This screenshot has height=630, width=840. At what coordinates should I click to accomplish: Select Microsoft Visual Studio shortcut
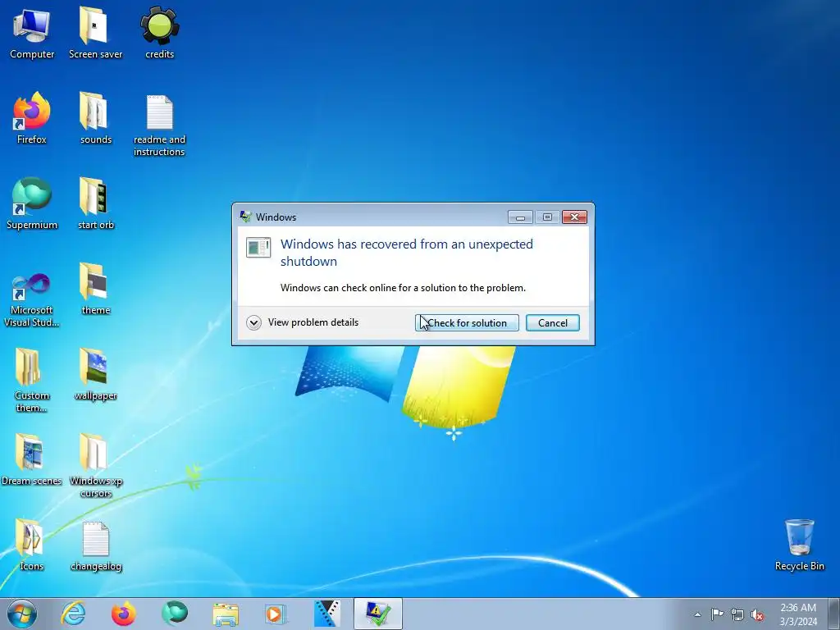[x=32, y=300]
